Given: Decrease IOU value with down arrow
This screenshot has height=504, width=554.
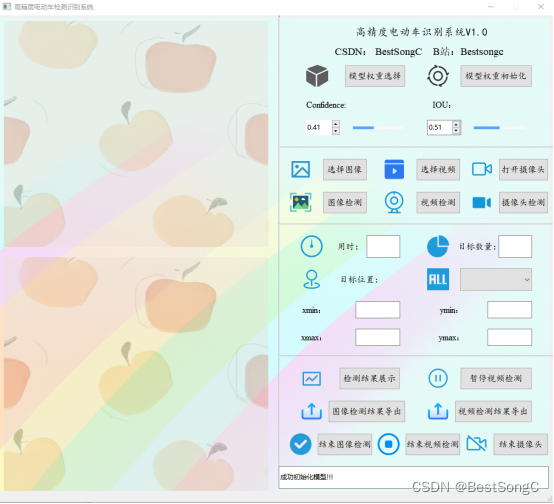Looking at the screenshot, I should point(456,131).
